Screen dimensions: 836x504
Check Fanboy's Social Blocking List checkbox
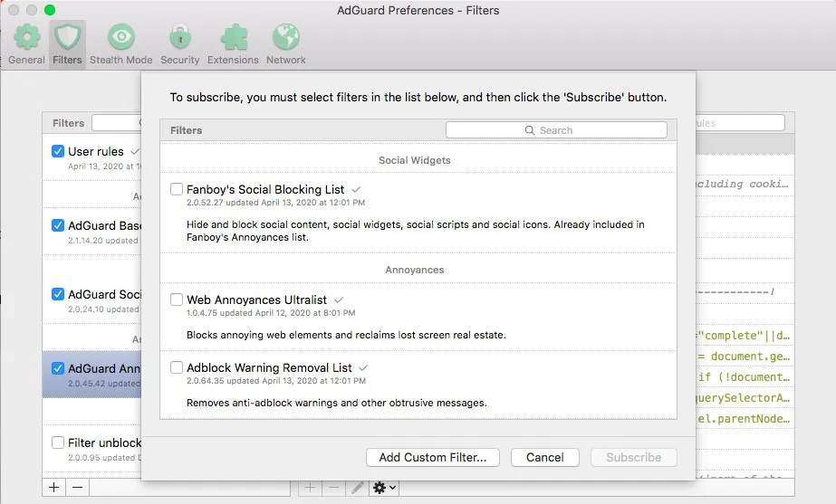click(177, 189)
